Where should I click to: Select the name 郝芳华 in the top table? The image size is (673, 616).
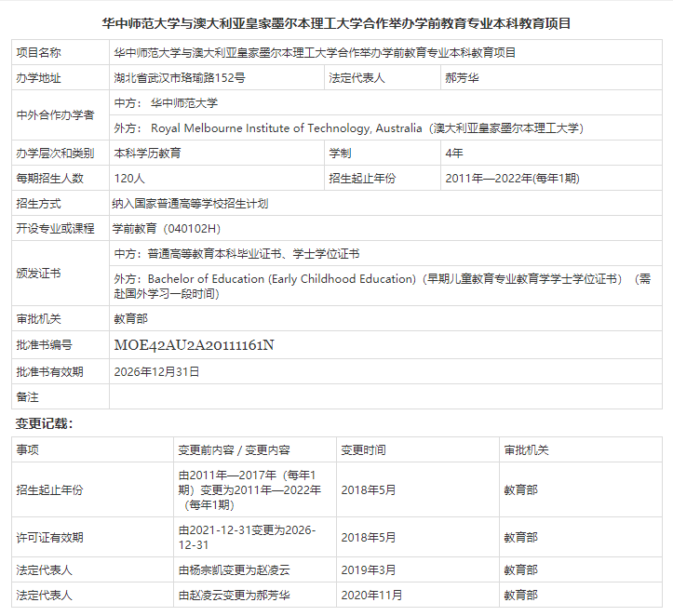pos(462,77)
